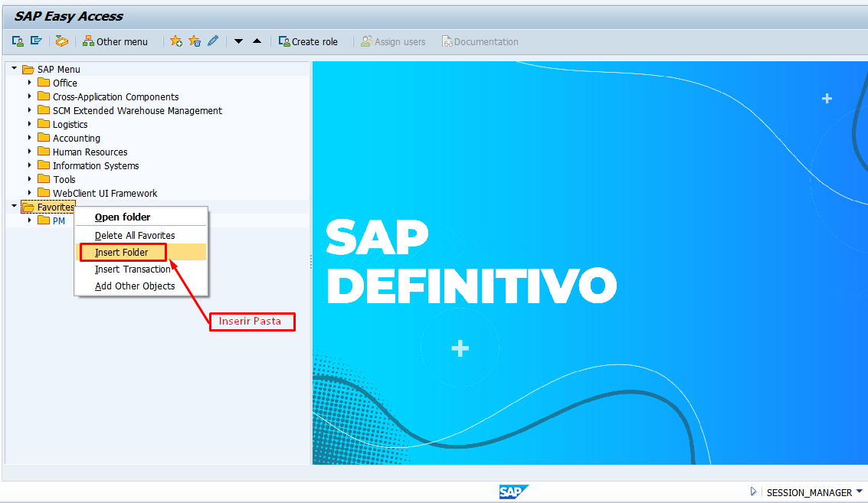Click the Tools folder icon
The height and width of the screenshot is (503, 868).
pyautogui.click(x=44, y=178)
